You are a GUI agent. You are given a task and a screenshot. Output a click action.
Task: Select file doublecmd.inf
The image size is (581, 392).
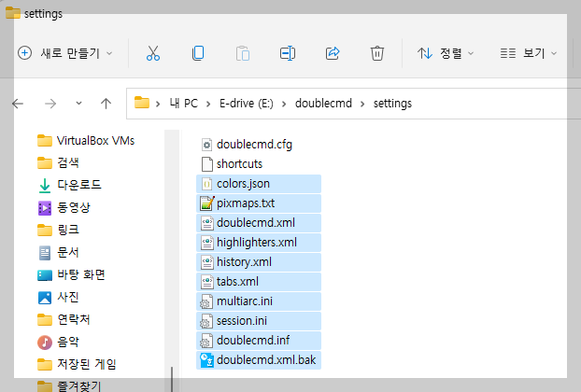point(259,341)
